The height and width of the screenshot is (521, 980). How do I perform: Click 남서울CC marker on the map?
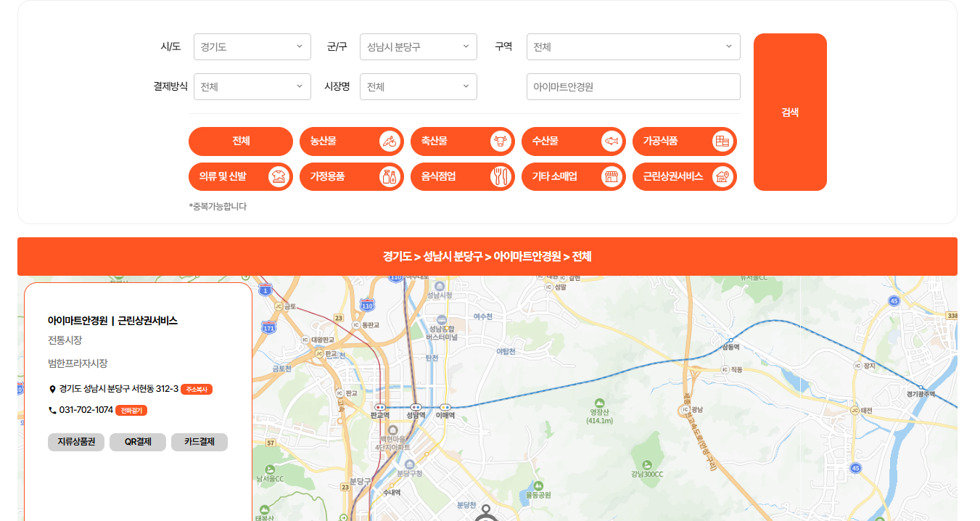click(x=270, y=474)
